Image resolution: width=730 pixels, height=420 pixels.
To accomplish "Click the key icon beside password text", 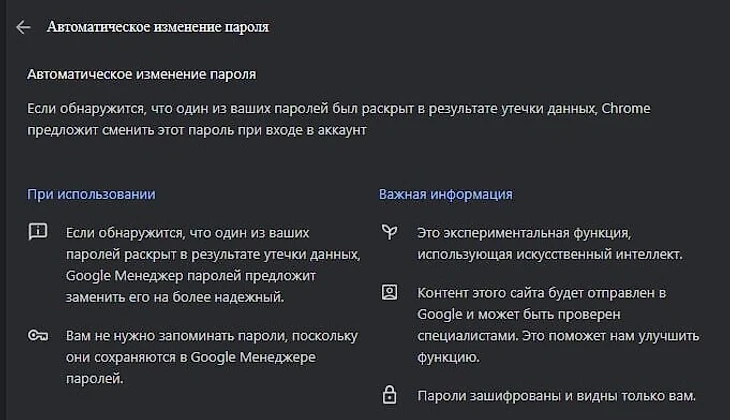I will [x=38, y=335].
